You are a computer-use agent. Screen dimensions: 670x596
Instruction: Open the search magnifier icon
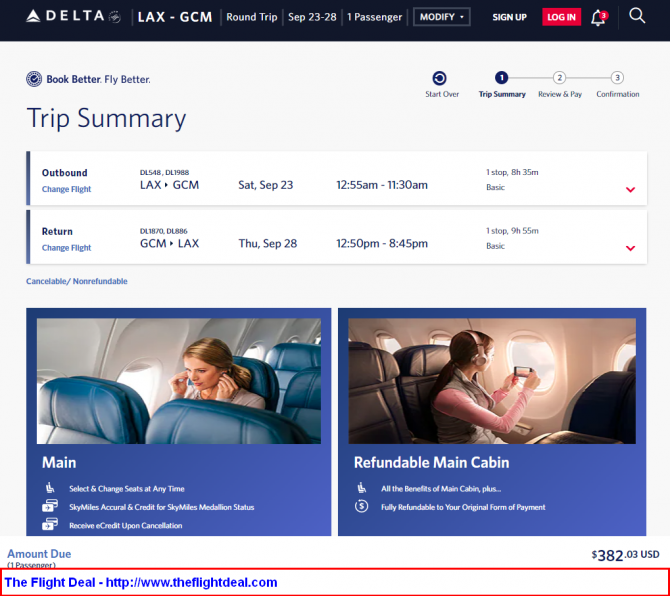637,16
